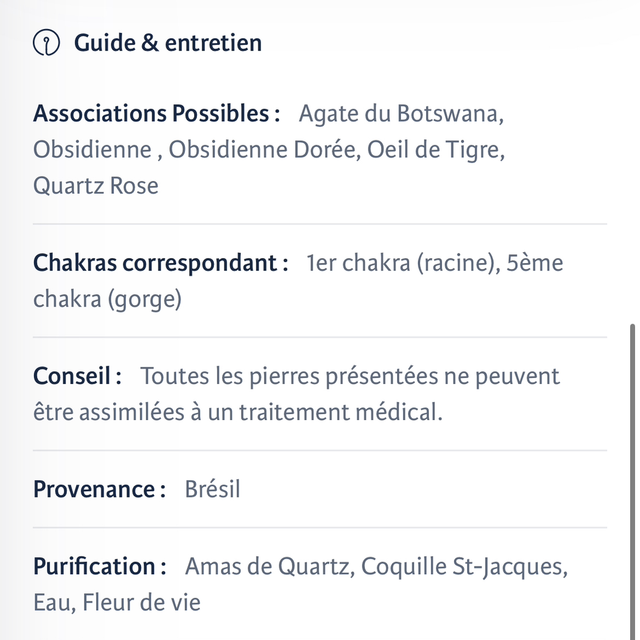Choose the Fleur de vie purification method
This screenshot has height=640, width=640.
tap(141, 602)
